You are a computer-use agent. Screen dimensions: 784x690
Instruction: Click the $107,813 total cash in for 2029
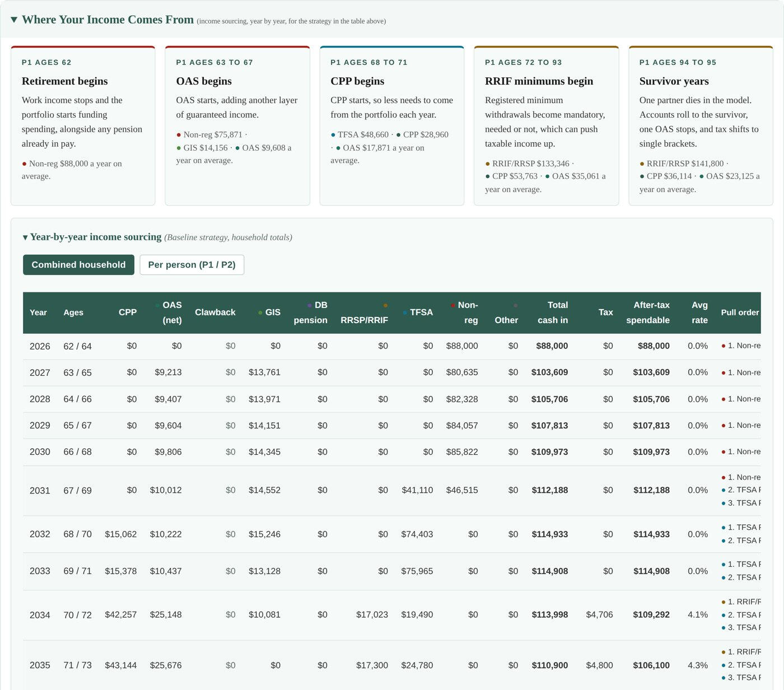(549, 426)
